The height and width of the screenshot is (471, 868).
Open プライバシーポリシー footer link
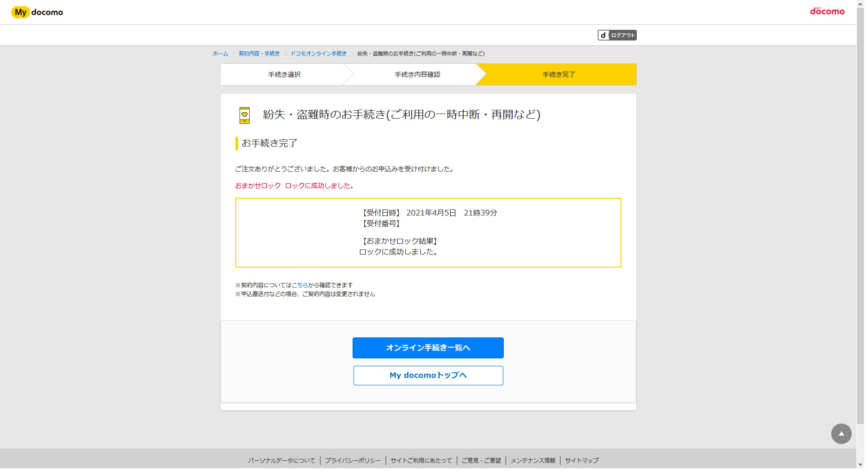[x=353, y=461]
